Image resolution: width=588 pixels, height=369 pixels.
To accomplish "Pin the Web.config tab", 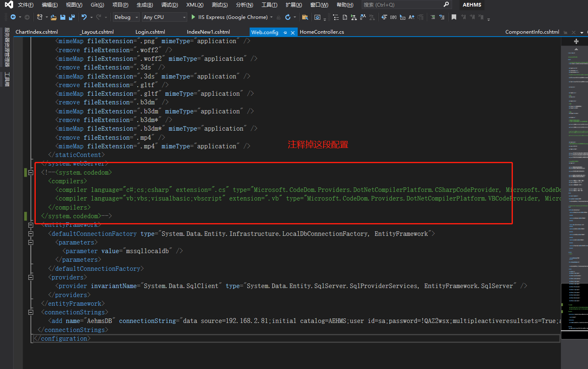I will tap(285, 32).
